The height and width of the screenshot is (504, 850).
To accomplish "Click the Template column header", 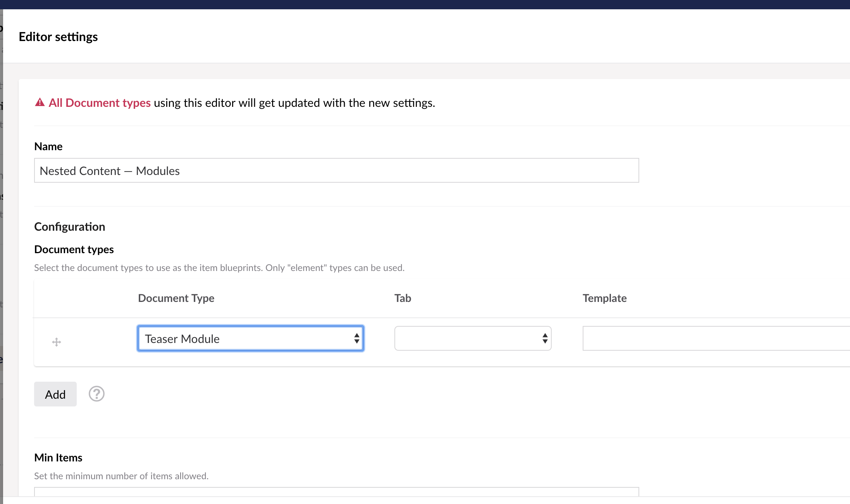I will (x=604, y=298).
